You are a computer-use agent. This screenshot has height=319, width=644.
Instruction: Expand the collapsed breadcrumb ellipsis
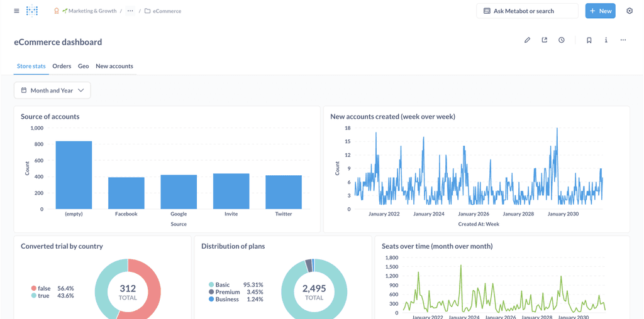130,11
